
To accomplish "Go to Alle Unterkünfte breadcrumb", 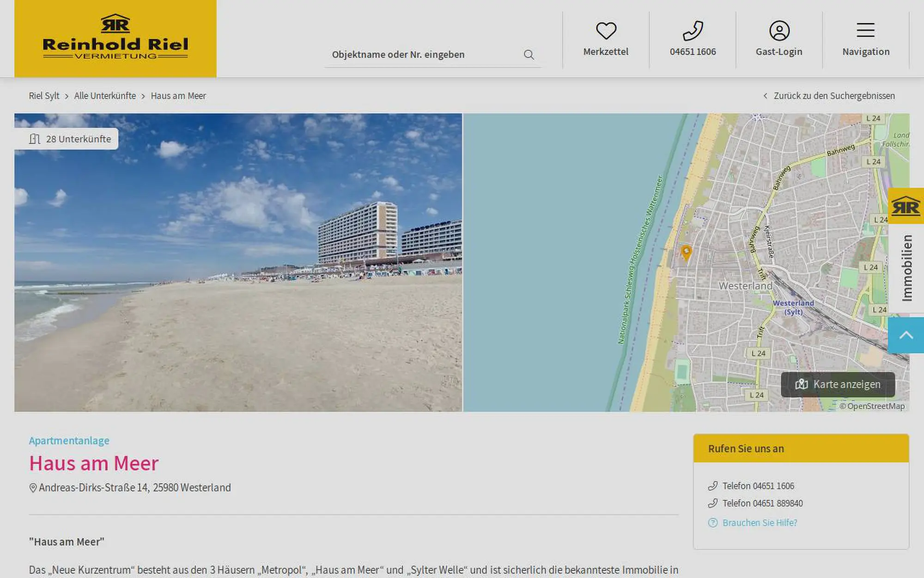I will [105, 96].
